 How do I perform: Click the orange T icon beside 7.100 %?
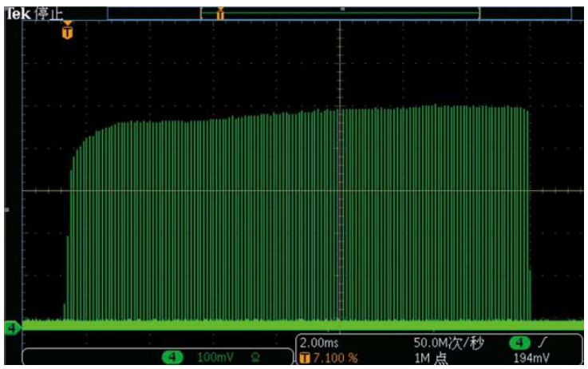click(305, 358)
